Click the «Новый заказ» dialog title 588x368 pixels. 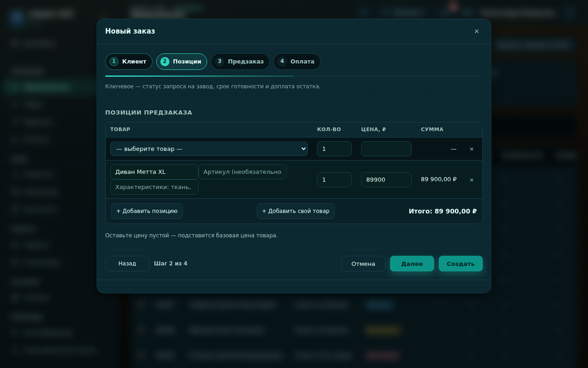click(x=130, y=31)
